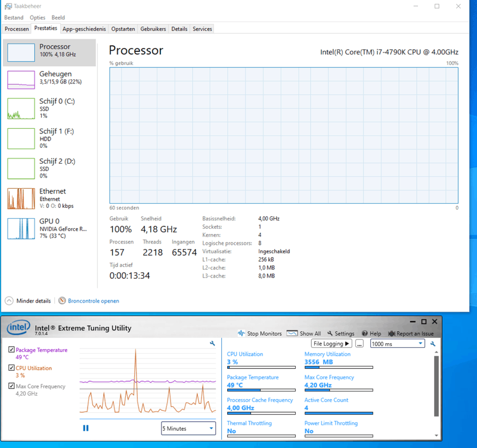This screenshot has width=477, height=448.
Task: Switch to the Services tab
Action: pos(202,29)
